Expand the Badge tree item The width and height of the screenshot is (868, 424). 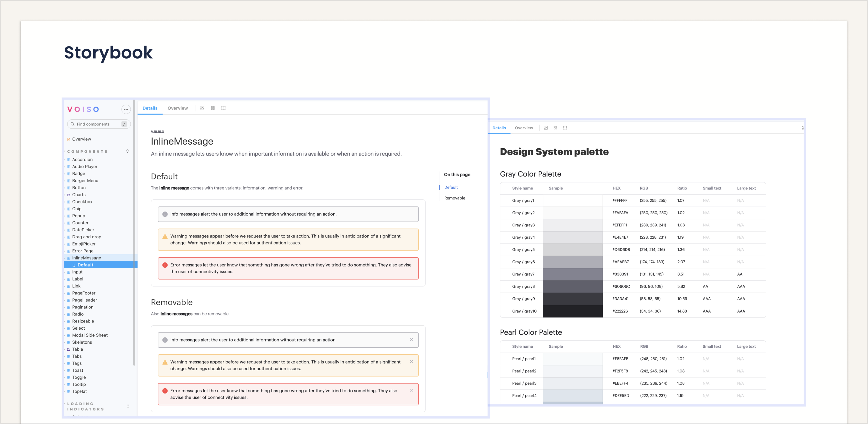(64, 174)
